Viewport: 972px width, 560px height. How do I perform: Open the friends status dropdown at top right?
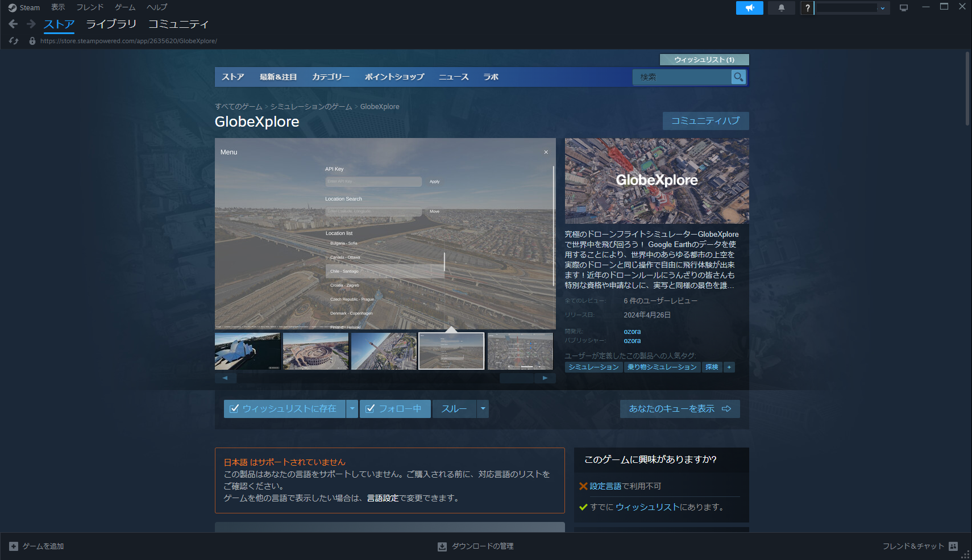[882, 8]
